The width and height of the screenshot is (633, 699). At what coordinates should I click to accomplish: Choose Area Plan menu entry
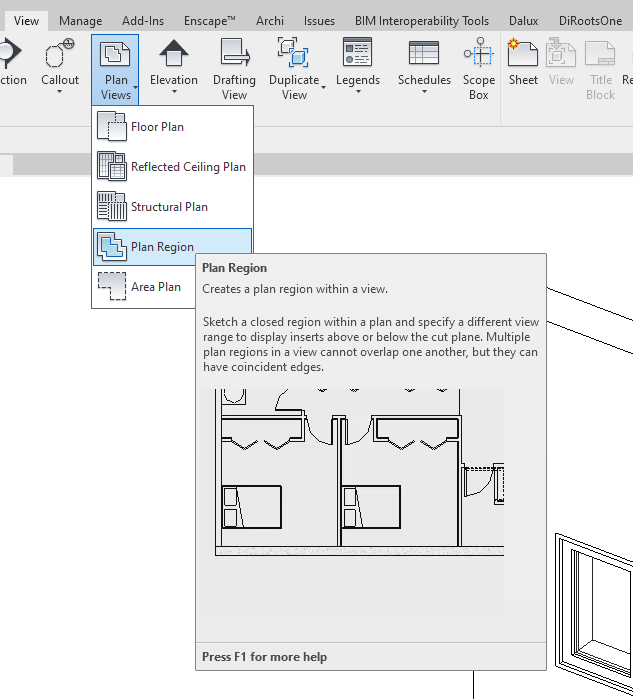tap(144, 287)
